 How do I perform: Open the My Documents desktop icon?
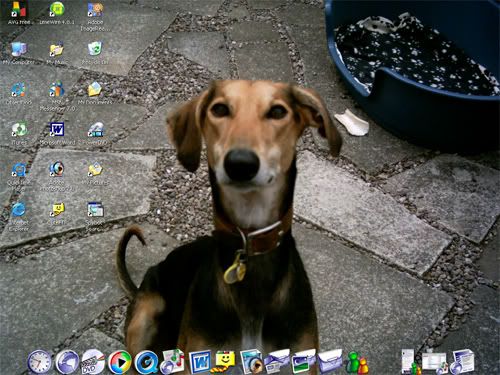[x=95, y=93]
